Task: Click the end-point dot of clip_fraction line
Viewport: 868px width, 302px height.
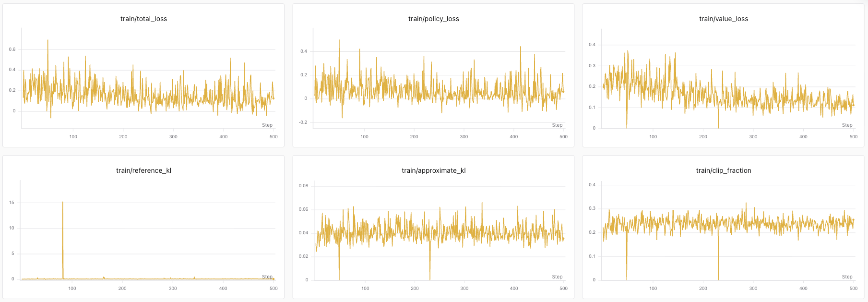Action: point(853,220)
